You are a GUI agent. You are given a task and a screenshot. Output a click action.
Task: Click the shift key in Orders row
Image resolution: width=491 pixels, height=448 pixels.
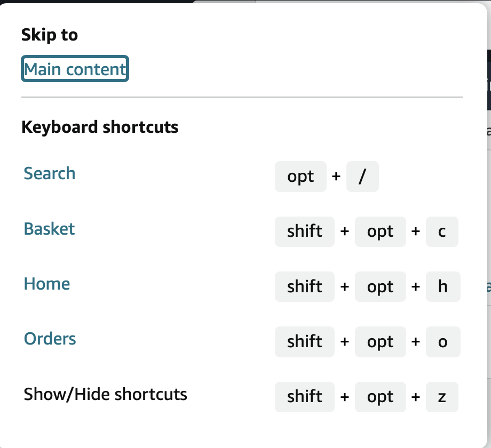coord(305,342)
